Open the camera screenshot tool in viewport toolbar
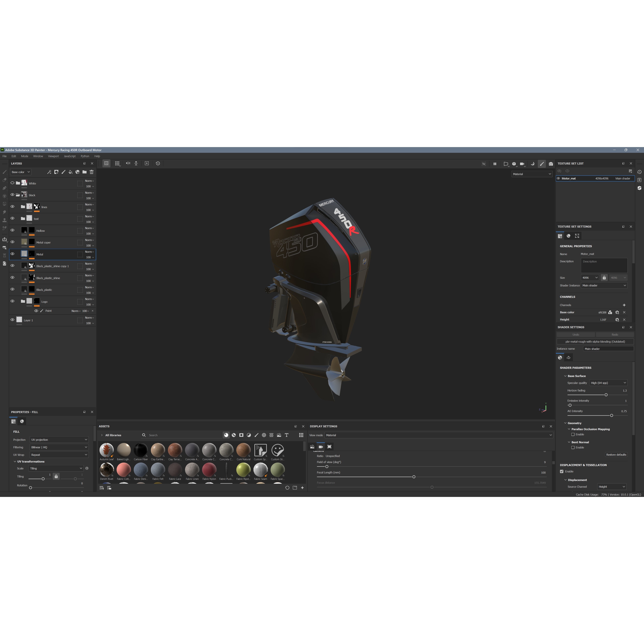Viewport: 644px width, 644px height. click(x=551, y=164)
